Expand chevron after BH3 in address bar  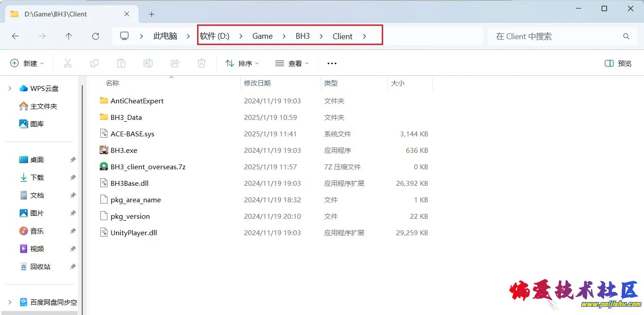point(321,37)
